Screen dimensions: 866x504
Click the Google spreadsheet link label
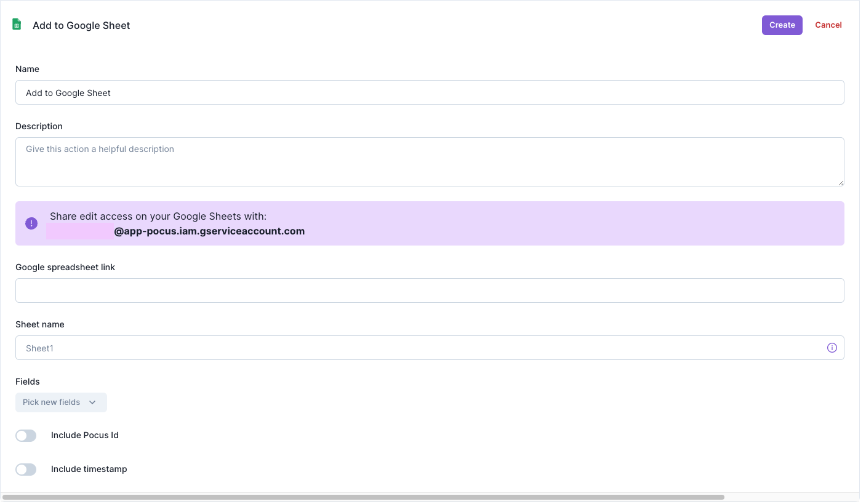[65, 267]
